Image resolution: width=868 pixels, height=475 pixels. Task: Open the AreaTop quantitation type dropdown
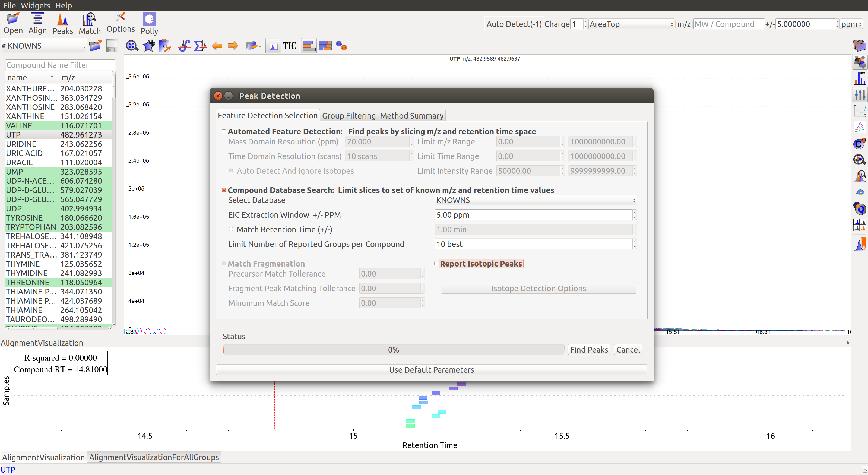(631, 24)
